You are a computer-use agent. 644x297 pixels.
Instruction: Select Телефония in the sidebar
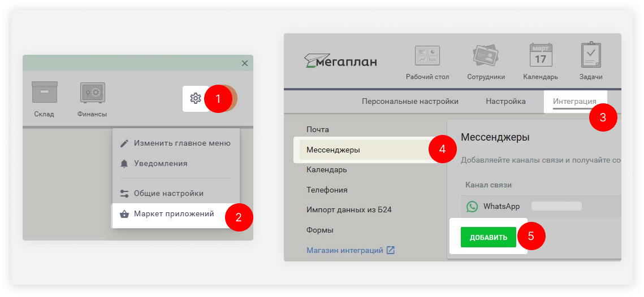click(x=327, y=190)
